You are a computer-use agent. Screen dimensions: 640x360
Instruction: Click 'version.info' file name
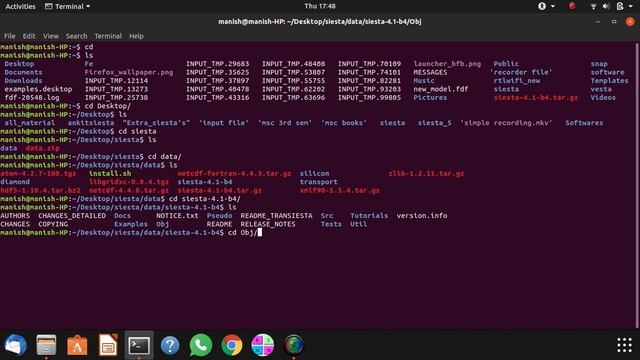pos(422,216)
